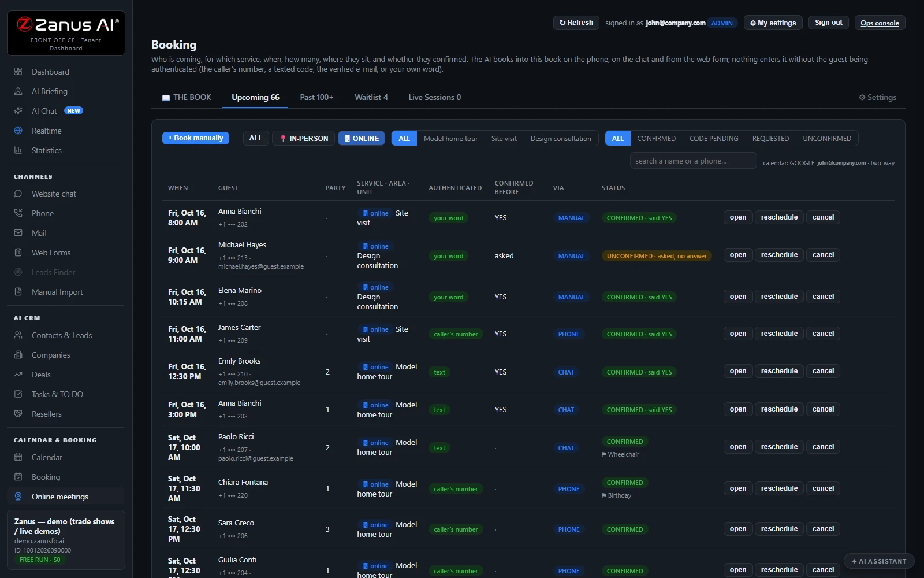Image resolution: width=924 pixels, height=578 pixels.
Task: Click the Mail envelope icon
Action: 18,233
